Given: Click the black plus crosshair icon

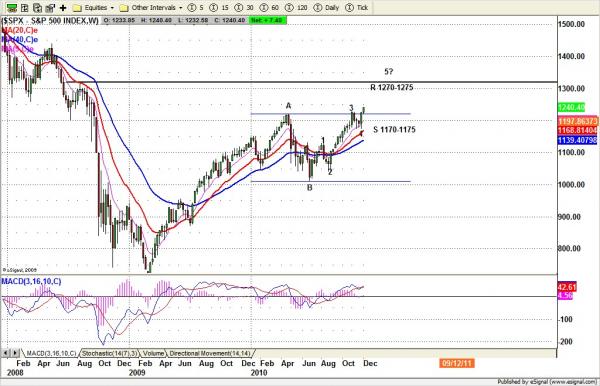Looking at the screenshot, I should click(63, 8).
